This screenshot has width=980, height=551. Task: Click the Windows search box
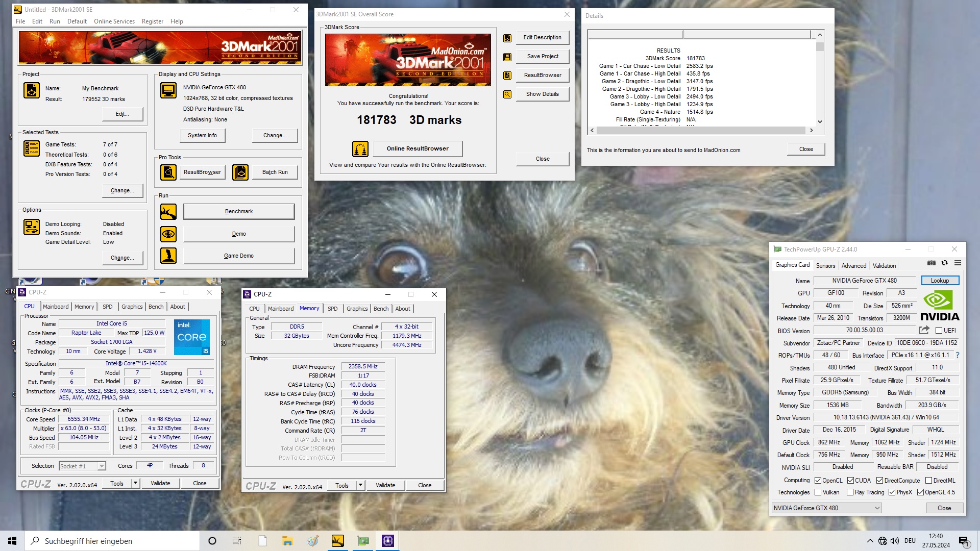[x=112, y=541]
